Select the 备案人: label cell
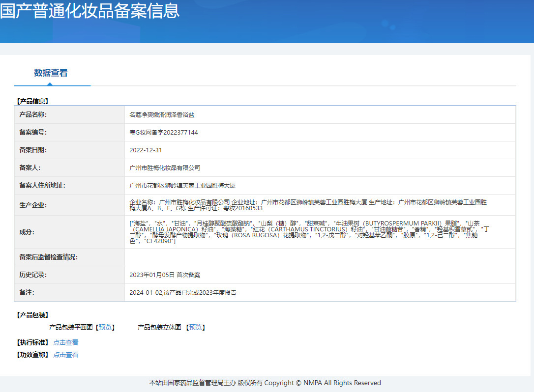Viewport: 534px width, 392px height. pos(69,168)
